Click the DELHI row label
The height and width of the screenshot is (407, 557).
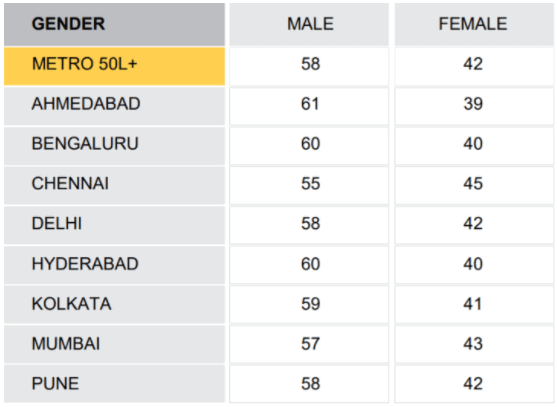click(x=114, y=226)
